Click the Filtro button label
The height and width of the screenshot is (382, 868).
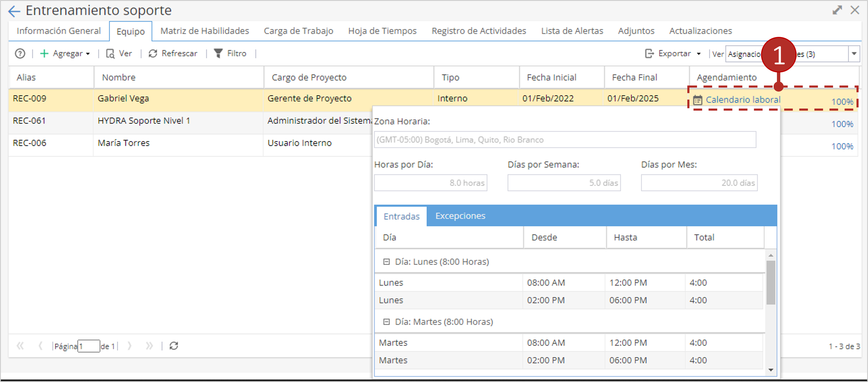[x=237, y=53]
